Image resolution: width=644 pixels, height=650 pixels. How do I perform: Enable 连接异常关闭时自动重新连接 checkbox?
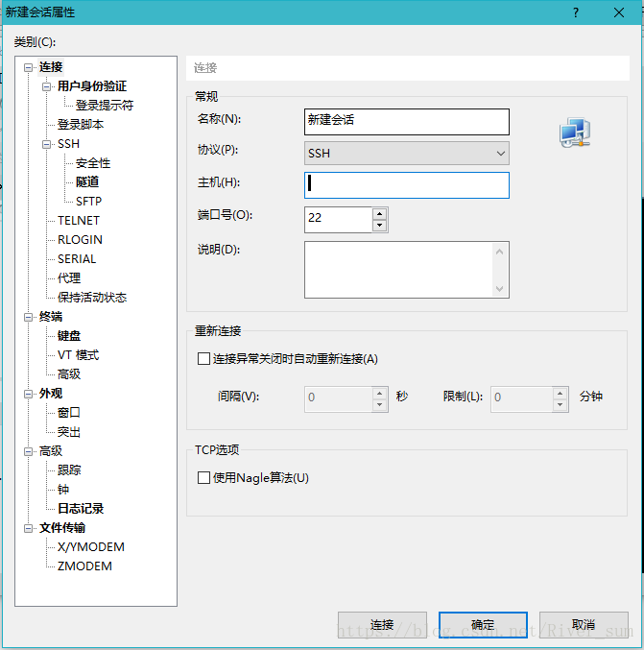click(x=203, y=358)
